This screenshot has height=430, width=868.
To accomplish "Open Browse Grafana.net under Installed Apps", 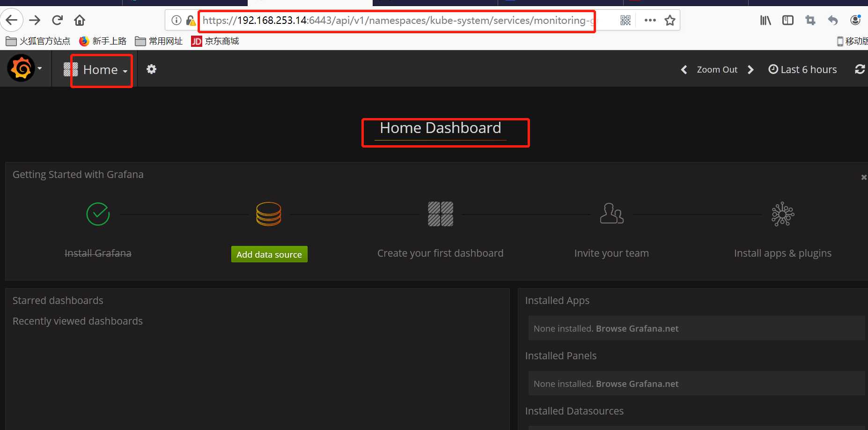I will pos(637,329).
